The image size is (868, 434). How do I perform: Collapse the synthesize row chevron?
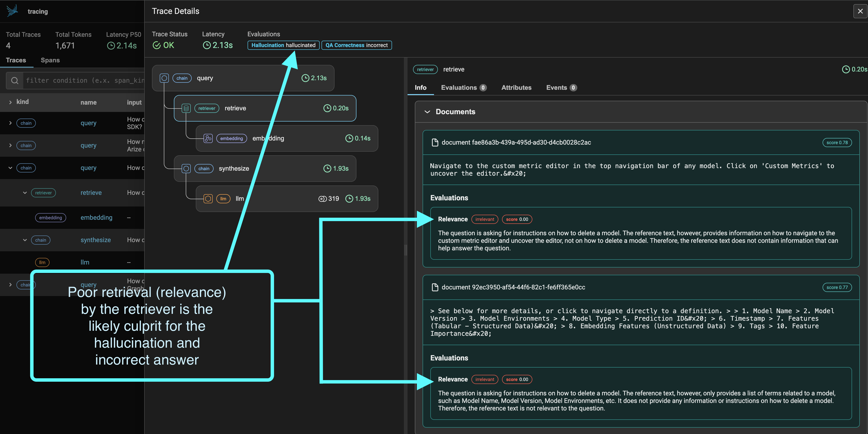coord(25,240)
